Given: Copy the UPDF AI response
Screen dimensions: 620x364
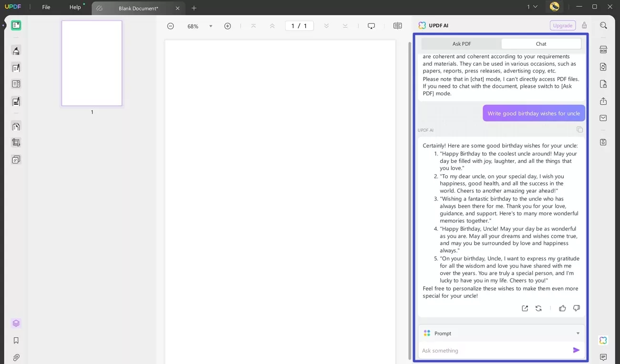Looking at the screenshot, I should point(579,130).
